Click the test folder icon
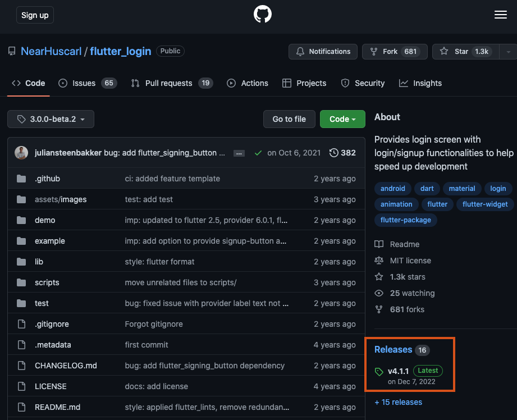 pos(21,303)
